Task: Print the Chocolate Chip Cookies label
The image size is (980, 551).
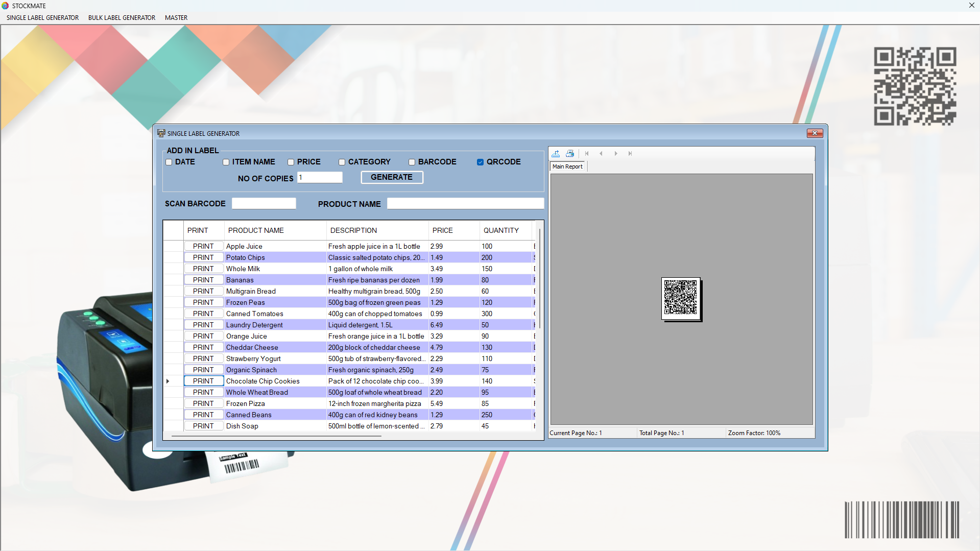Action: click(203, 381)
